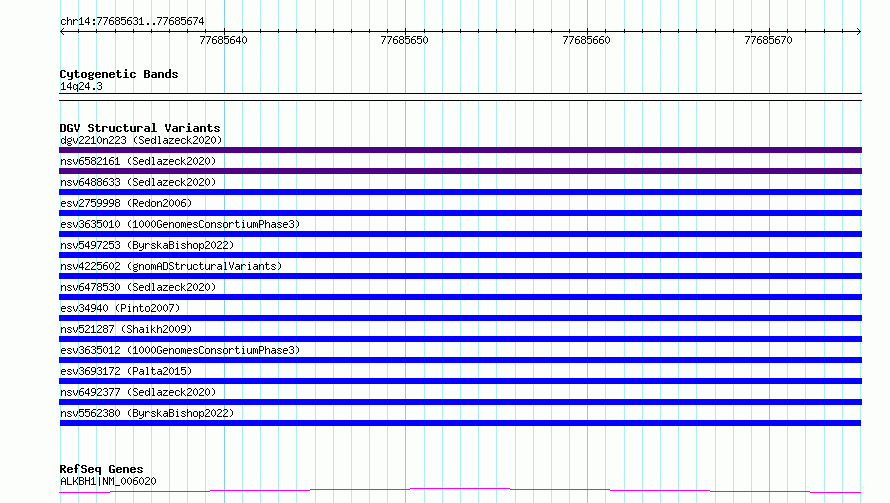Click gene label ALKBH1|NM_006020
The image size is (890, 503).
click(x=108, y=481)
